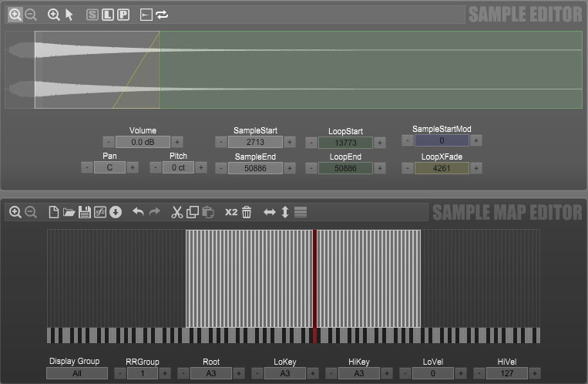
Task: Click the stacked lines auto-spread icon
Action: [x=301, y=212]
